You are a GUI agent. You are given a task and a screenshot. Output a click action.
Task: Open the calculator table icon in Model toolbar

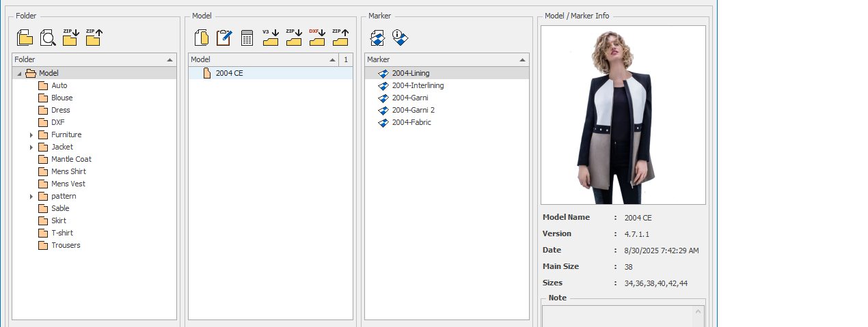[247, 38]
